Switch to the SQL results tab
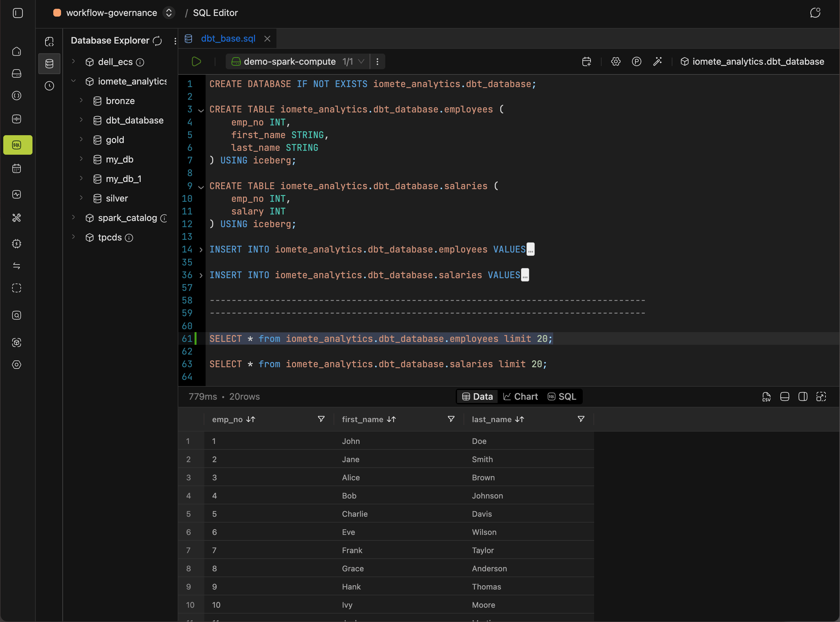 click(x=562, y=396)
